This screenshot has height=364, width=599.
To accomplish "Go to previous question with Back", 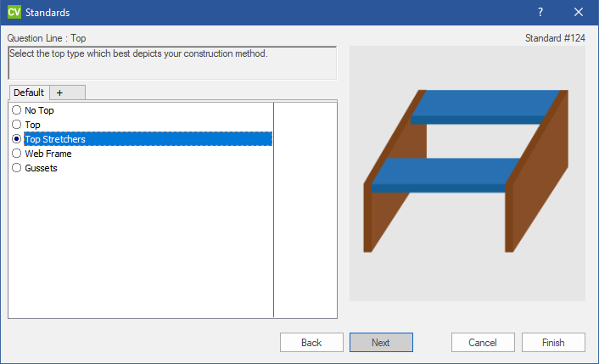I will (311, 343).
